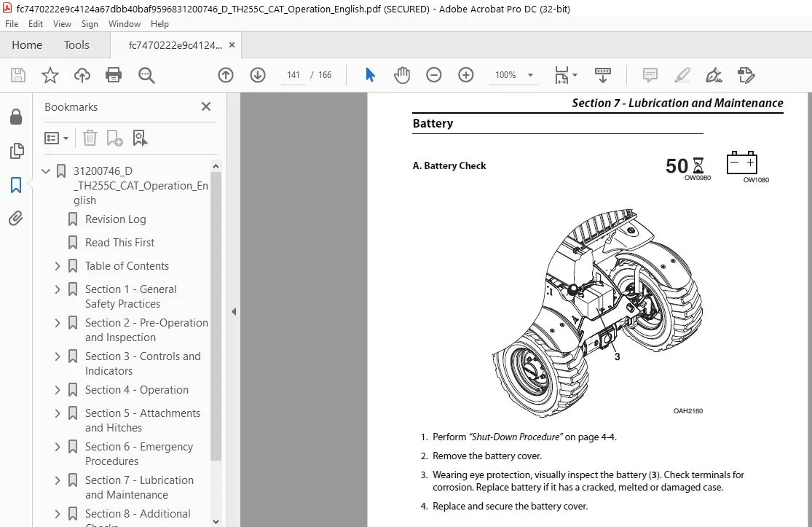Open the Sign document tool
This screenshot has height=527, width=812.
tap(714, 75)
